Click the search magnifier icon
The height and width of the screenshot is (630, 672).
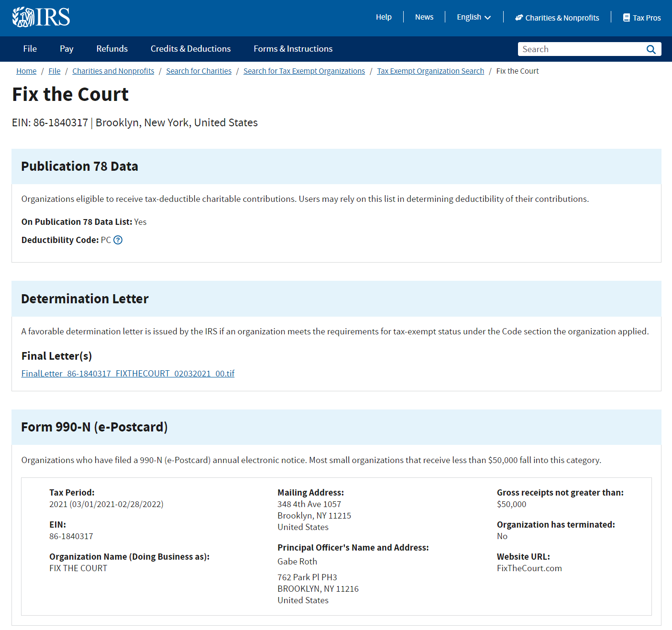pos(650,49)
